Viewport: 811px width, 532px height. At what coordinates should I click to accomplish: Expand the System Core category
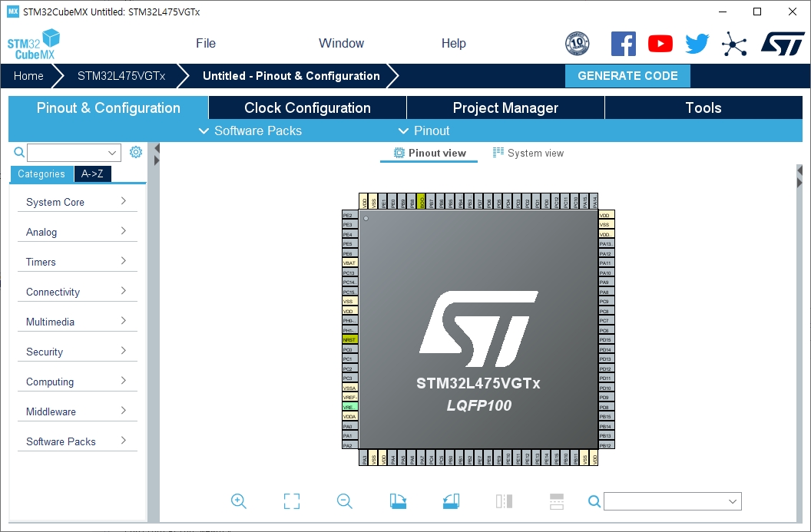click(x=77, y=202)
